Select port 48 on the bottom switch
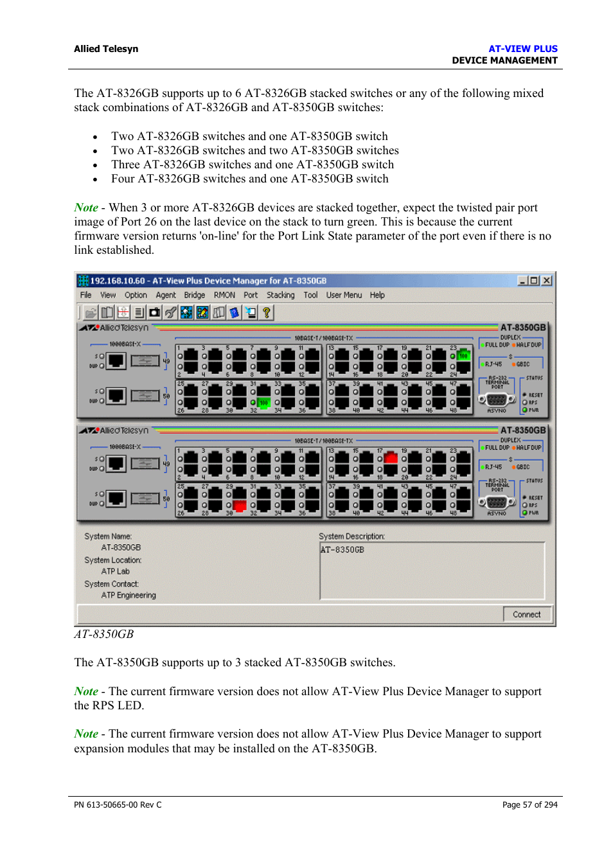The width and height of the screenshot is (613, 868). pyautogui.click(x=463, y=506)
